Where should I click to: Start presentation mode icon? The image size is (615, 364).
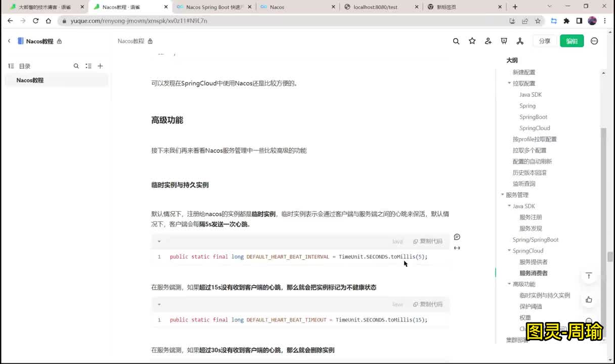(504, 41)
